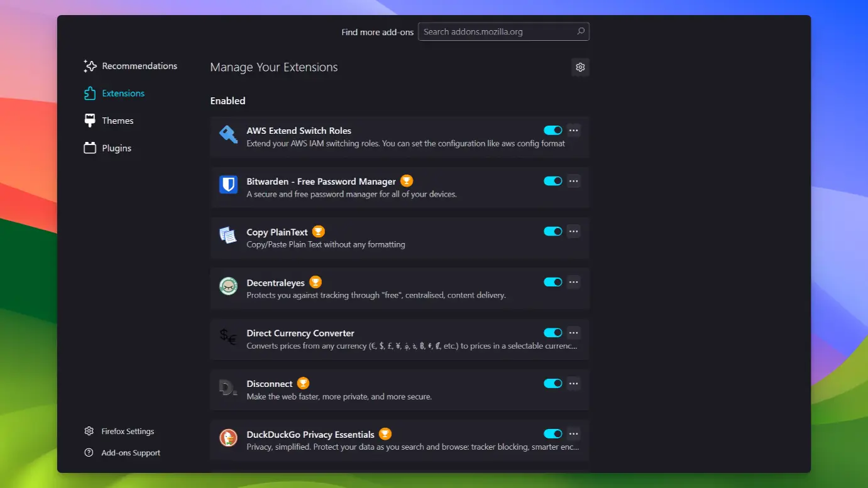Disable the Decentraleyes extension

[x=552, y=282]
